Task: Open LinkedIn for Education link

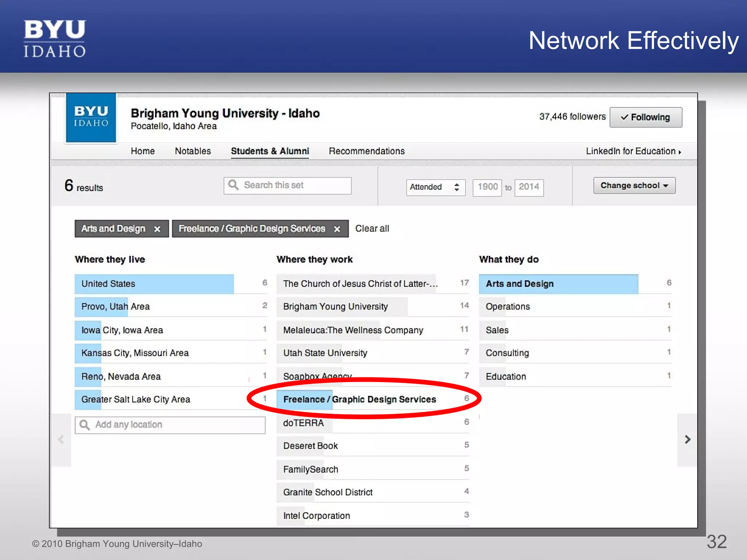Action: tap(634, 151)
